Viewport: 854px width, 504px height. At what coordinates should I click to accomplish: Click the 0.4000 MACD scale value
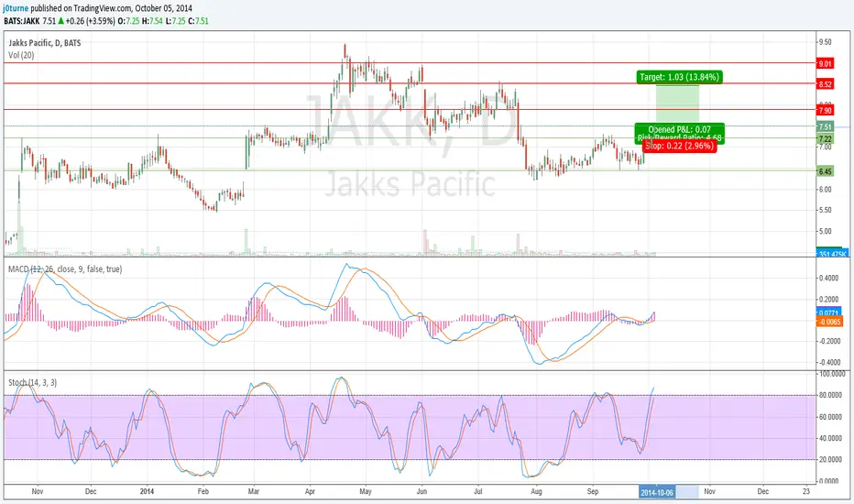pyautogui.click(x=829, y=278)
